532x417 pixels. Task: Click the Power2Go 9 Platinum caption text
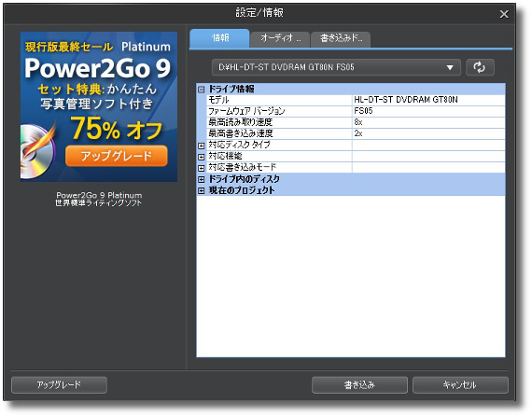[99, 195]
